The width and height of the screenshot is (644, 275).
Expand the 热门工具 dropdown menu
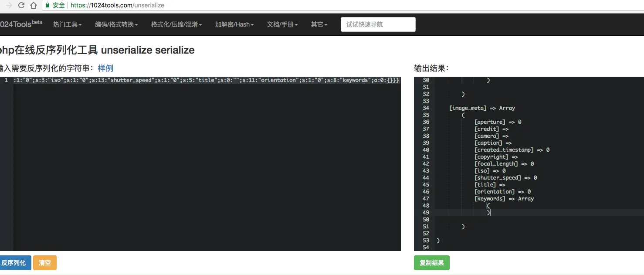pyautogui.click(x=68, y=24)
